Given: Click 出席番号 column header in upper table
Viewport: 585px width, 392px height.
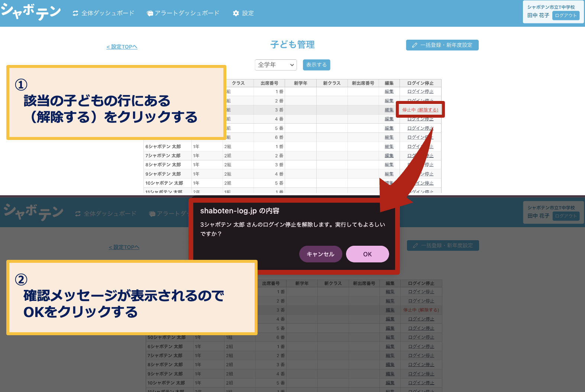Looking at the screenshot, I should 269,83.
